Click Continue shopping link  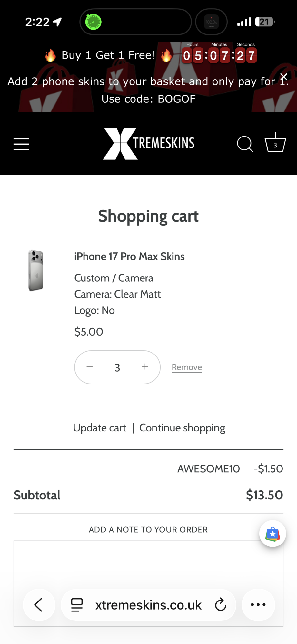click(x=182, y=428)
